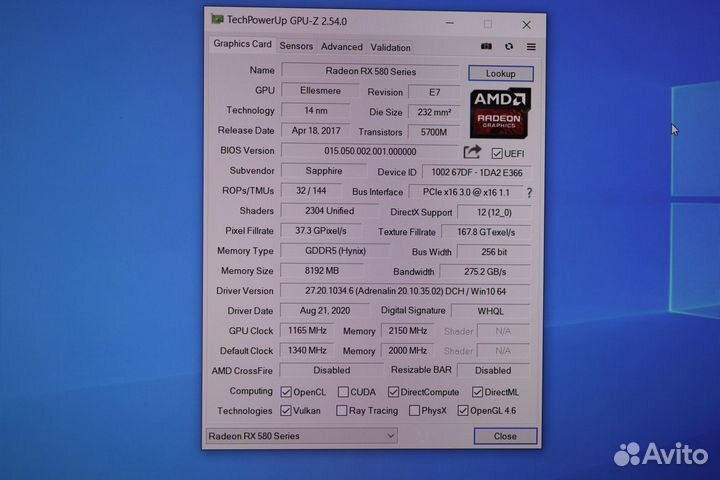Image resolution: width=720 pixels, height=480 pixels.
Task: Toggle the Ray Tracing checkbox
Action: coord(341,411)
